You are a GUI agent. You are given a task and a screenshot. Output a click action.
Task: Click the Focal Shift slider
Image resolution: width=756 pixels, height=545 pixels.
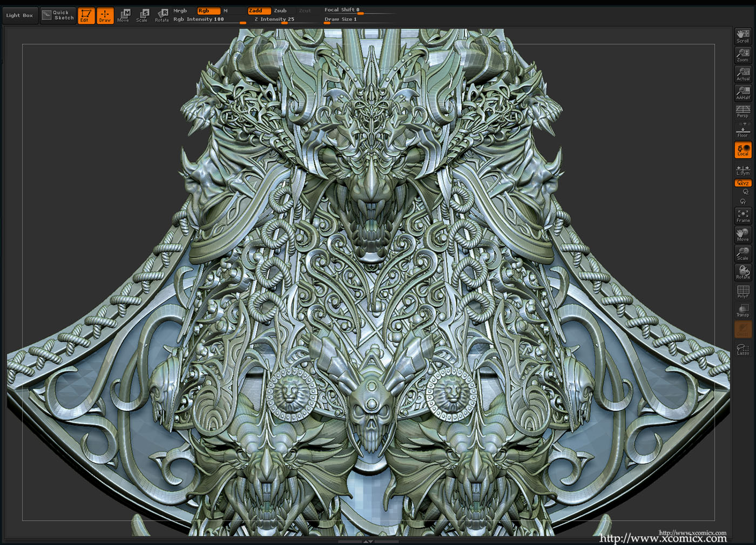pyautogui.click(x=359, y=10)
